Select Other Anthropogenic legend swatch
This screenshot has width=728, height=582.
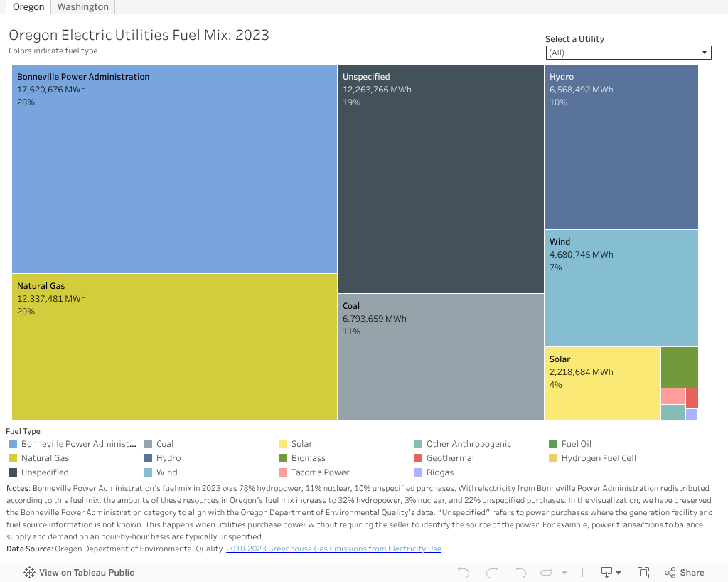tap(418, 444)
